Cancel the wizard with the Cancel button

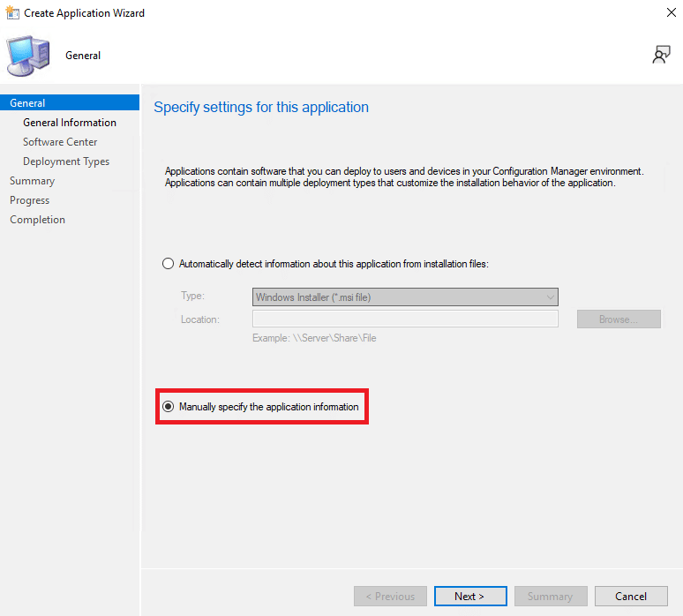pyautogui.click(x=631, y=597)
